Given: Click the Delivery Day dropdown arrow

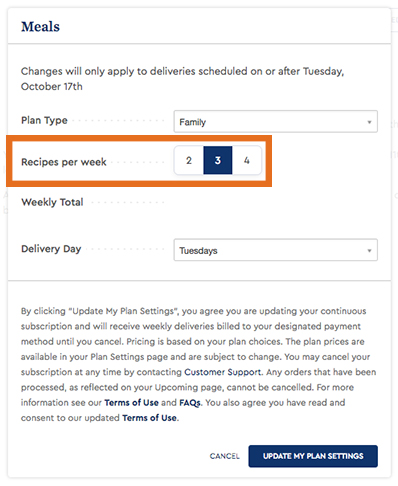Looking at the screenshot, I should 369,250.
